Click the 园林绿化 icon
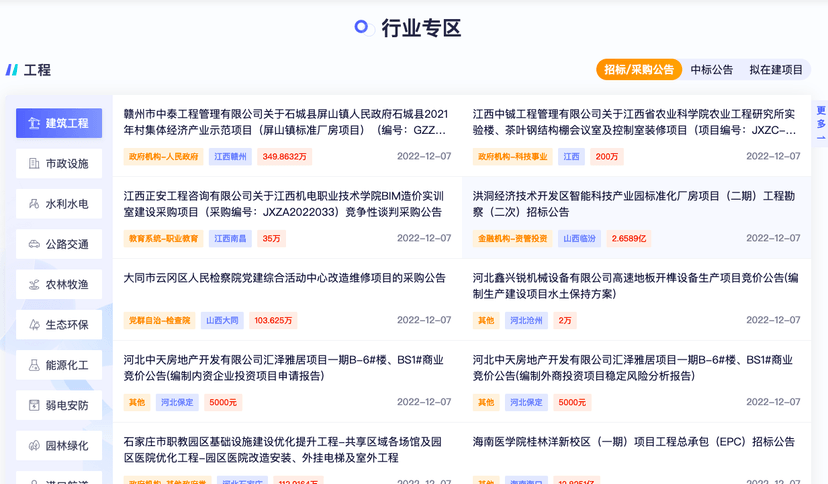 tap(34, 445)
